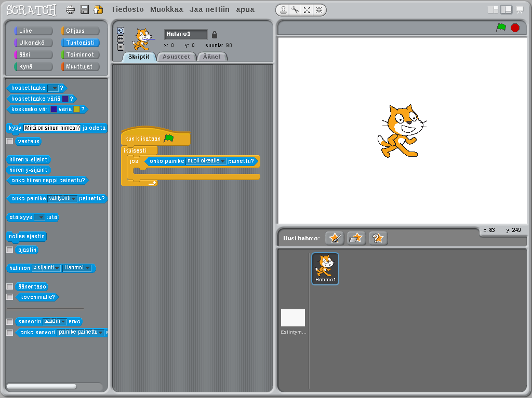Switch to full stage view mode

point(506,10)
